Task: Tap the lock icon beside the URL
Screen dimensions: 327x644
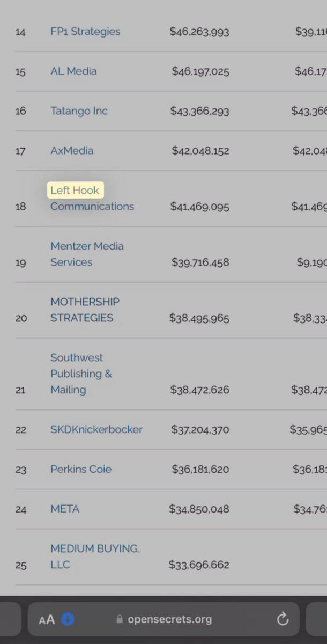Action: pyautogui.click(x=120, y=620)
